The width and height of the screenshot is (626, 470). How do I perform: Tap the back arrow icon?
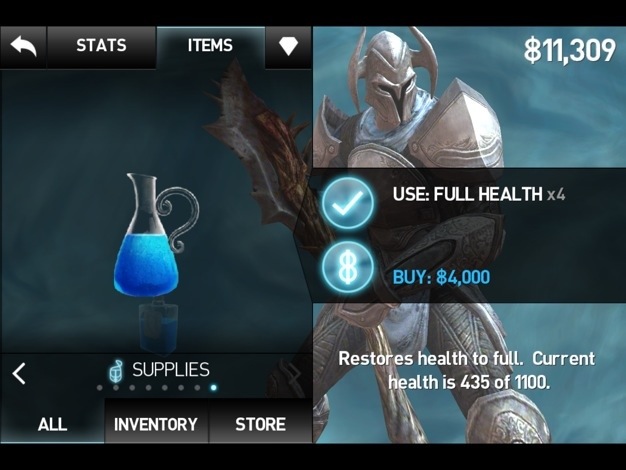pos(23,47)
